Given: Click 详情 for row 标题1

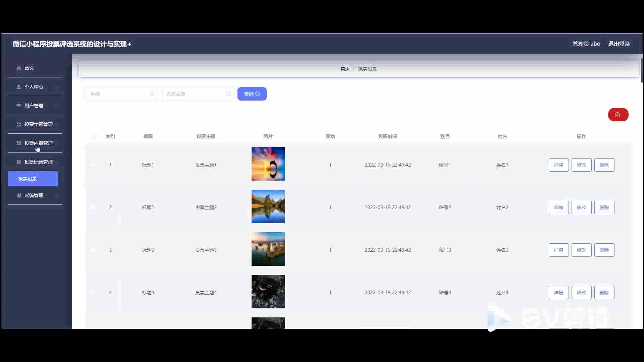Looking at the screenshot, I should (x=559, y=165).
